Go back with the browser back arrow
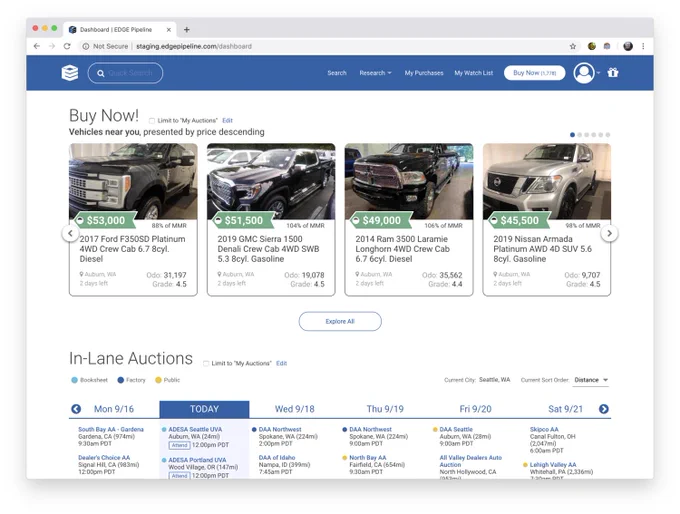The width and height of the screenshot is (680, 514). 37,46
